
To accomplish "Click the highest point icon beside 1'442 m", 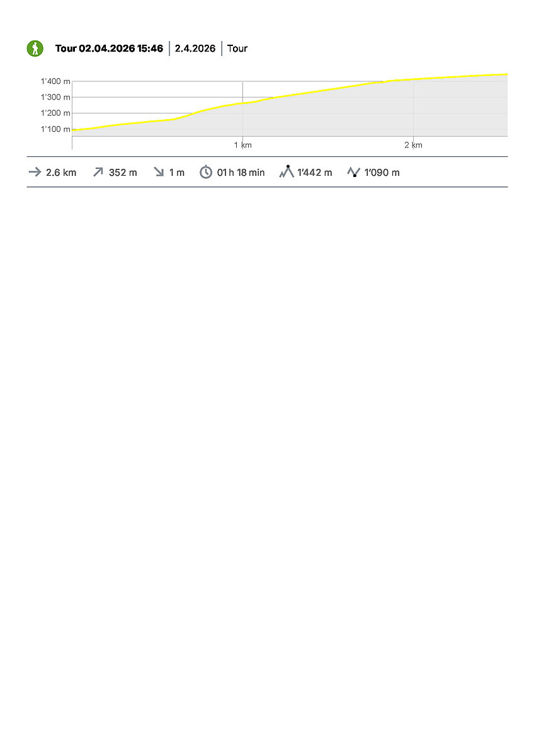I will click(287, 171).
